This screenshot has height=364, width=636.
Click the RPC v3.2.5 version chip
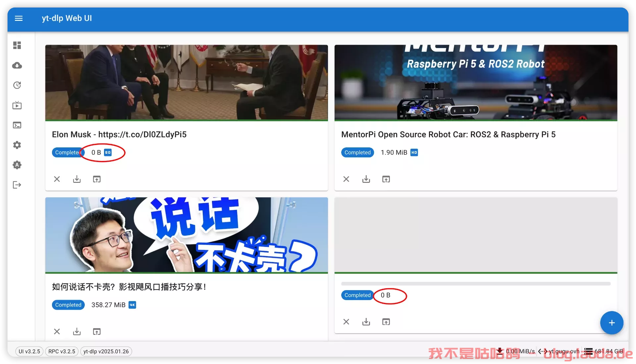pos(62,351)
